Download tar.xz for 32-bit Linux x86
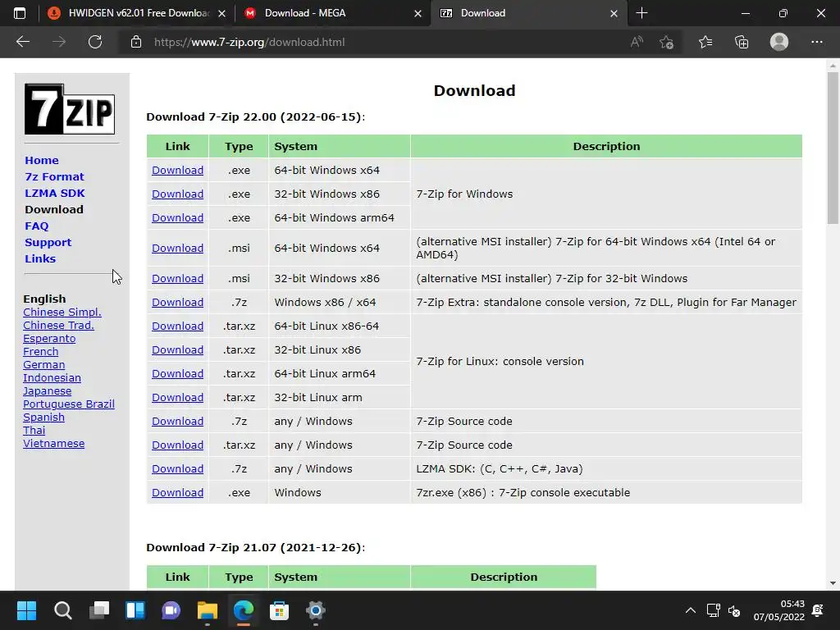840x630 pixels. tap(177, 349)
